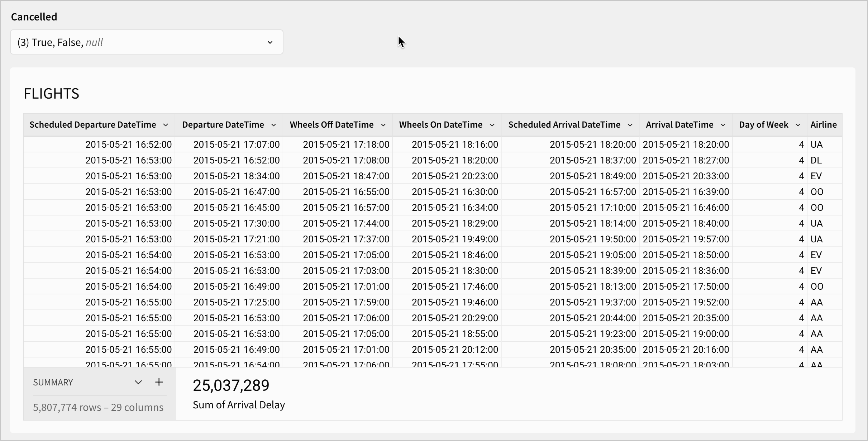Open Scheduled Arrival DateTime column menu arrow
This screenshot has width=868, height=441.
[630, 125]
